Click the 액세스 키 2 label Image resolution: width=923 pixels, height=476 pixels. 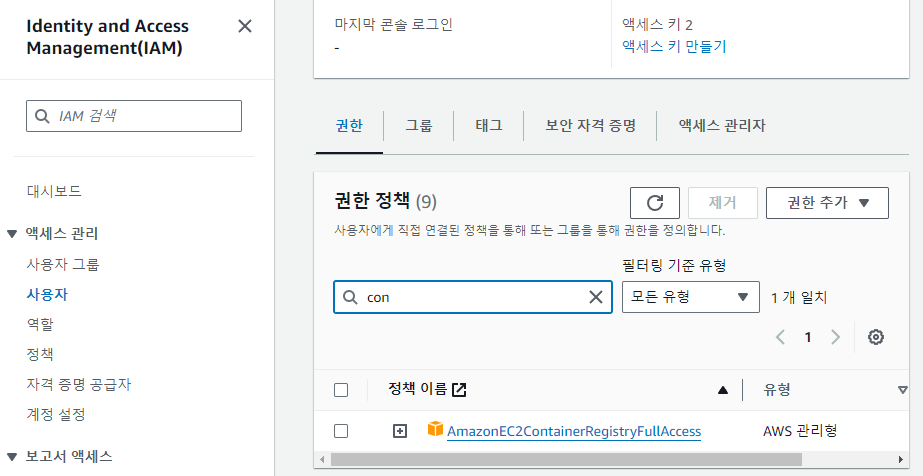pyautogui.click(x=658, y=24)
